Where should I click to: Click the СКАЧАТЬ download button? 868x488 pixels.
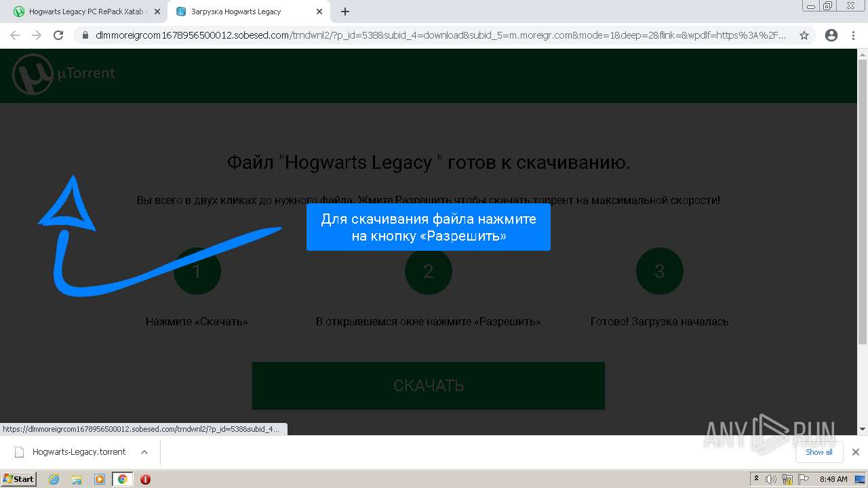coord(429,386)
